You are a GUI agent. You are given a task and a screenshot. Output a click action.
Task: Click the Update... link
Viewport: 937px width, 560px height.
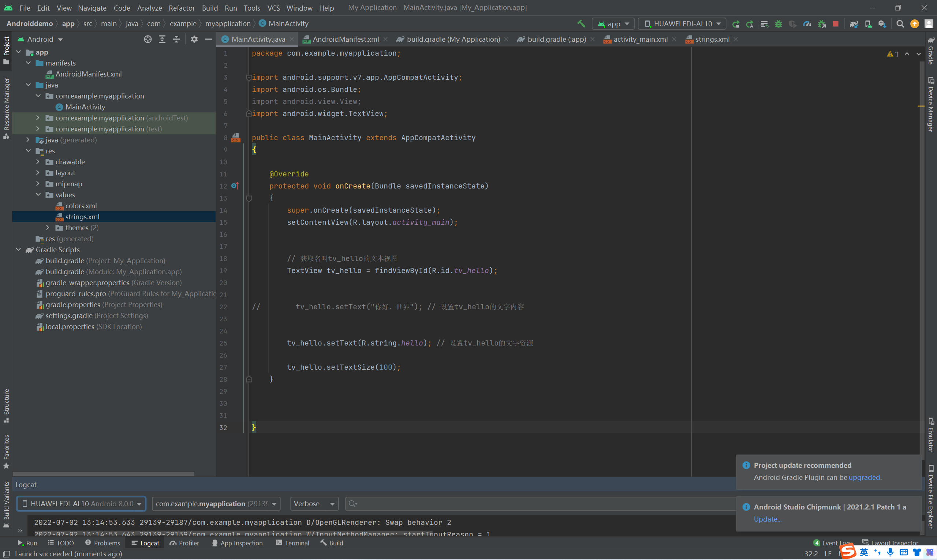point(767,519)
